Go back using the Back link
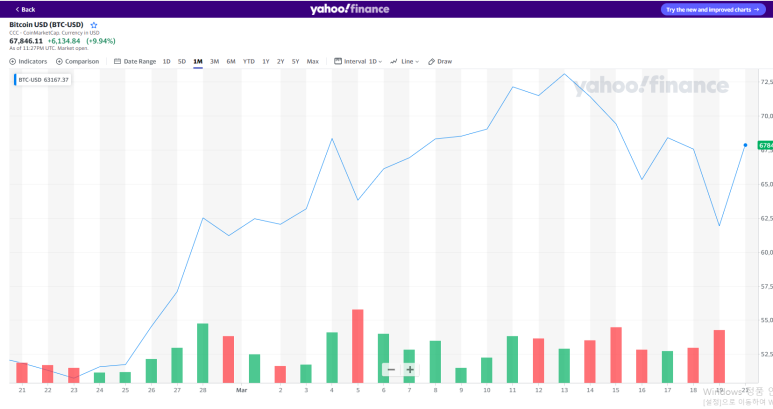Image resolution: width=773 pixels, height=409 pixels. click(25, 9)
